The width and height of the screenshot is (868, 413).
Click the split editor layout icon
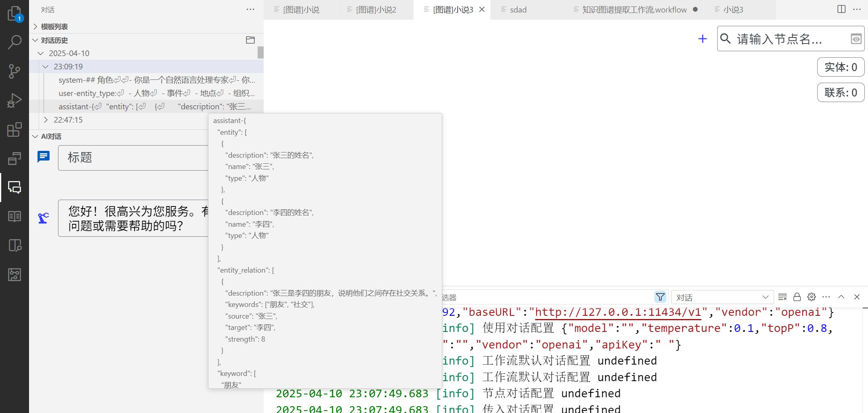tap(841, 9)
